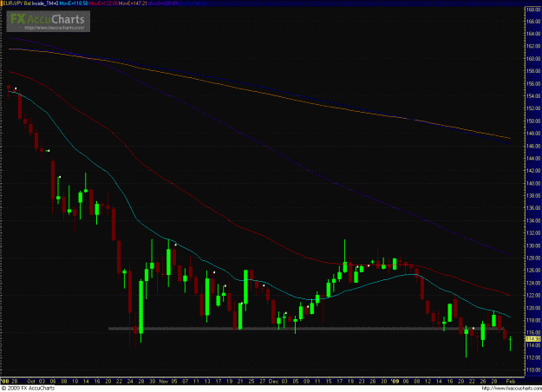542x392 pixels.
Task: Click the Feb month label on date axis
Action: click(x=511, y=382)
